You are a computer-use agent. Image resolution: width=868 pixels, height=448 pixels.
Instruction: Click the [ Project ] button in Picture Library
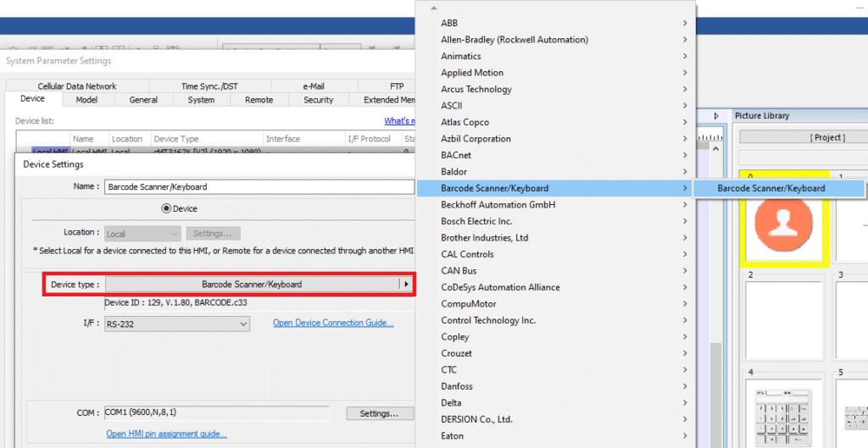click(x=804, y=138)
